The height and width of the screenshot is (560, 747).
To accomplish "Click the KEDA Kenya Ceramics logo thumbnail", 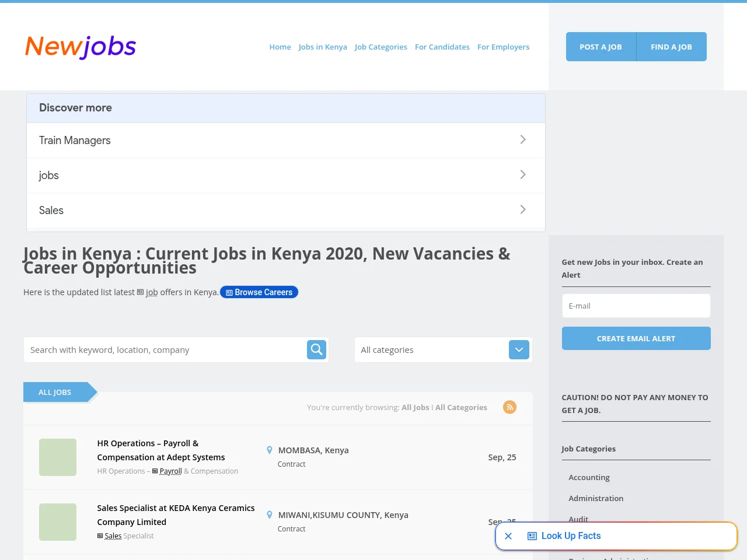I will point(58,522).
